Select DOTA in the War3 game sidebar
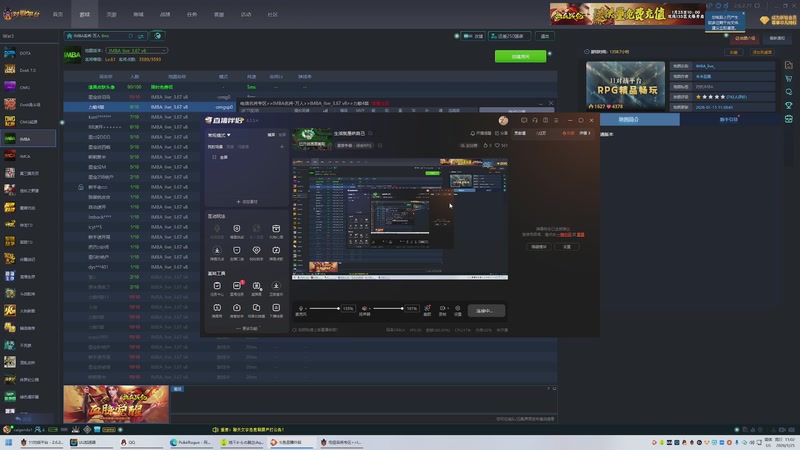The width and height of the screenshot is (800, 450). click(28, 53)
